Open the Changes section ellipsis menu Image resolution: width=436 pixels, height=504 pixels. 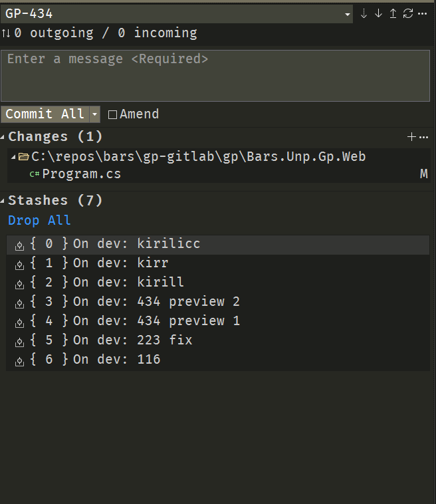click(423, 137)
